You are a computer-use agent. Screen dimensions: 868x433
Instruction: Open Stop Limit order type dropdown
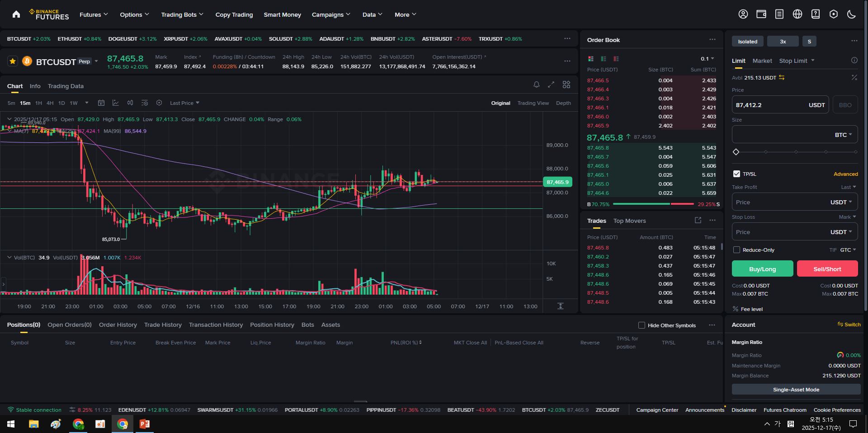click(797, 61)
